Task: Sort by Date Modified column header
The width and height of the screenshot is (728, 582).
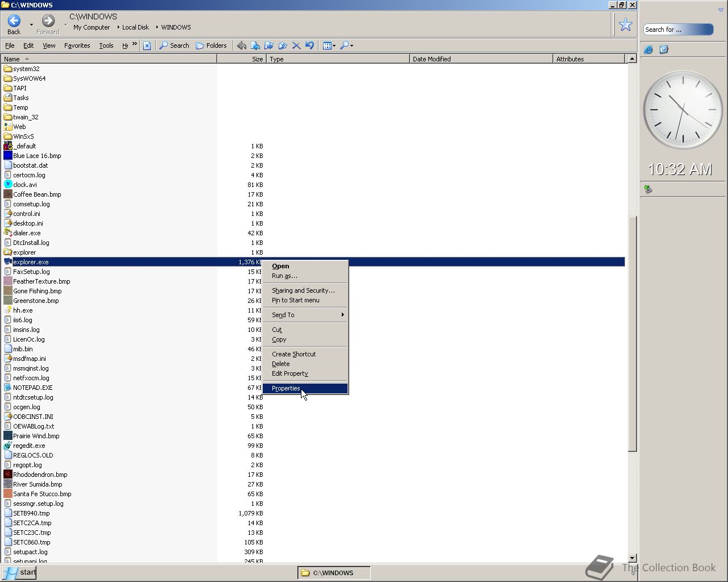Action: [x=481, y=59]
